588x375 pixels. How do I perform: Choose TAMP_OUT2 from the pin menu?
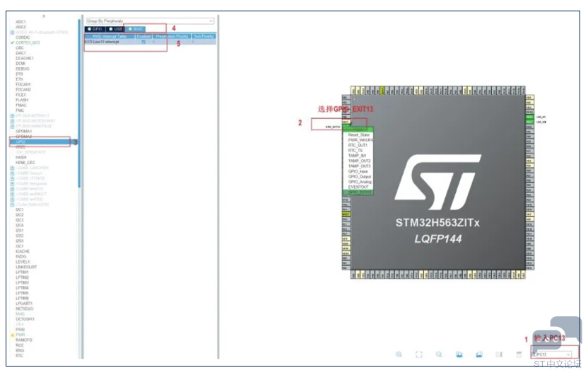358,161
